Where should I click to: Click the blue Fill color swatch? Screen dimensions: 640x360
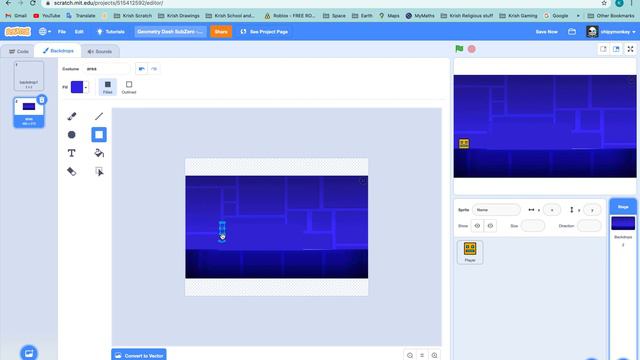[77, 87]
